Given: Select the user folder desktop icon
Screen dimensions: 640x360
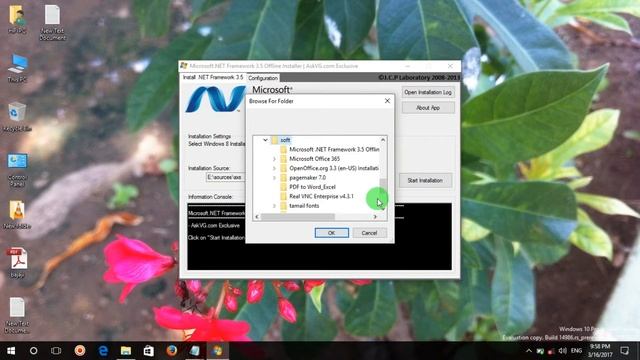Looking at the screenshot, I should 17,19.
